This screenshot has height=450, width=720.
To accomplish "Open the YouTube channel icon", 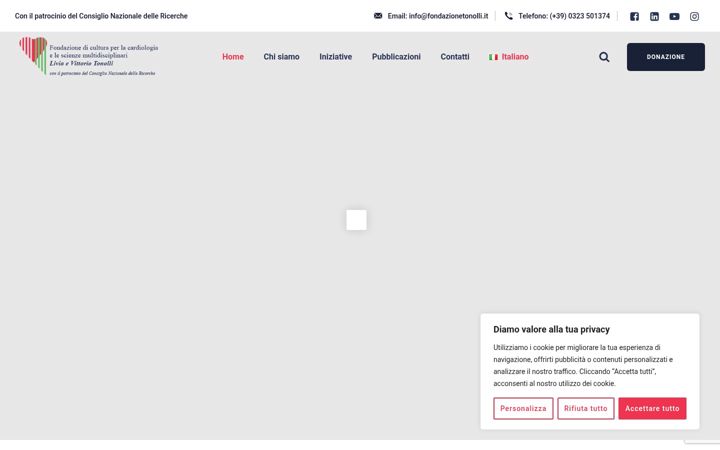I will coord(674,17).
